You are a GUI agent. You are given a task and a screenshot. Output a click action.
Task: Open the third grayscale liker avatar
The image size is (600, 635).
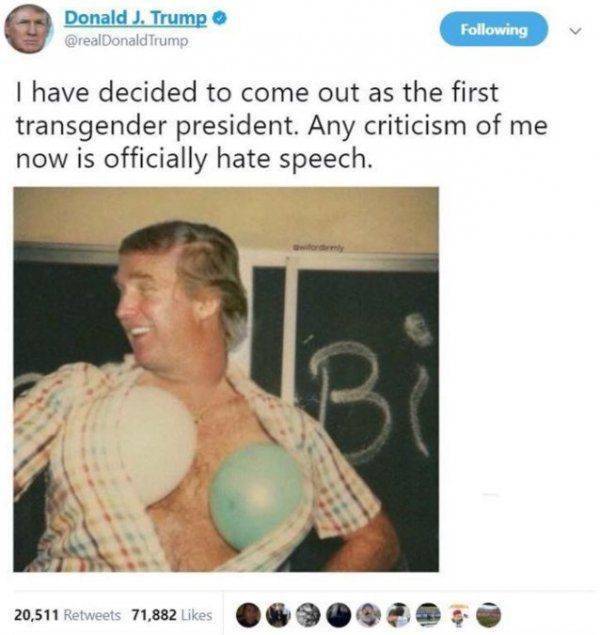pos(308,615)
